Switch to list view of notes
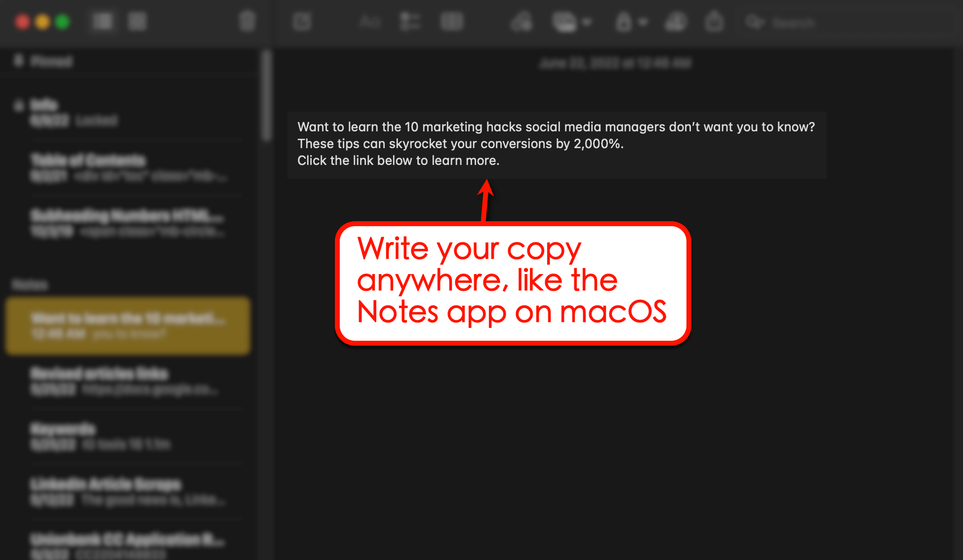This screenshot has height=560, width=963. point(103,21)
